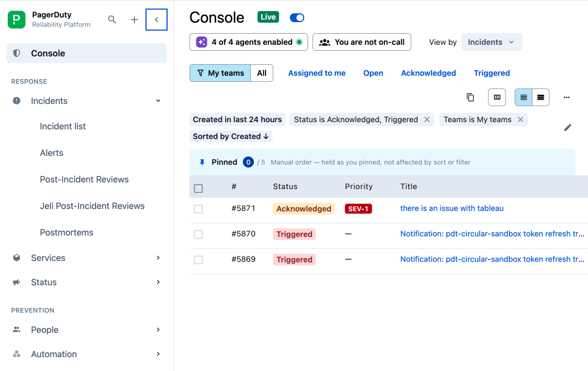Screen dimensions: 588x371
Task: Open the #5869 notification incident title
Action: (x=492, y=259)
